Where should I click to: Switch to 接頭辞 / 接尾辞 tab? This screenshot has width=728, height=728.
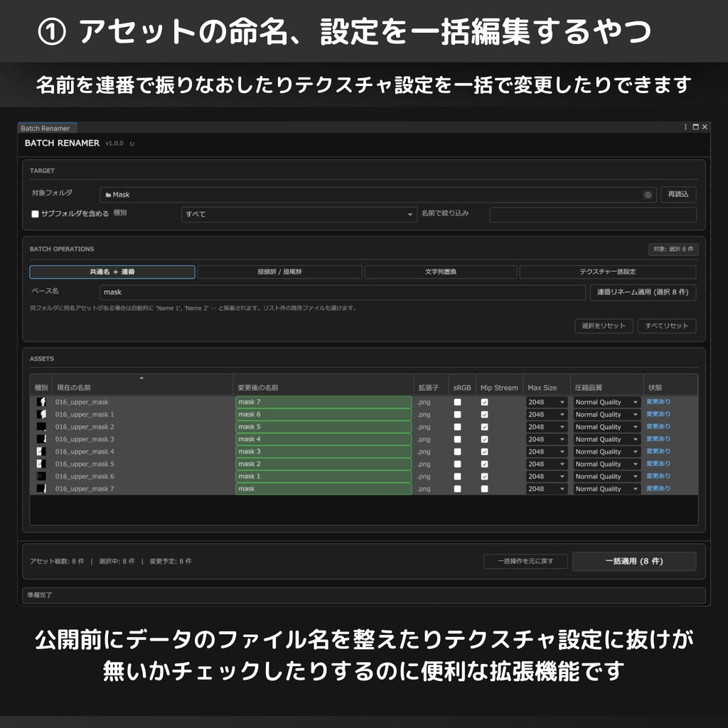click(279, 272)
